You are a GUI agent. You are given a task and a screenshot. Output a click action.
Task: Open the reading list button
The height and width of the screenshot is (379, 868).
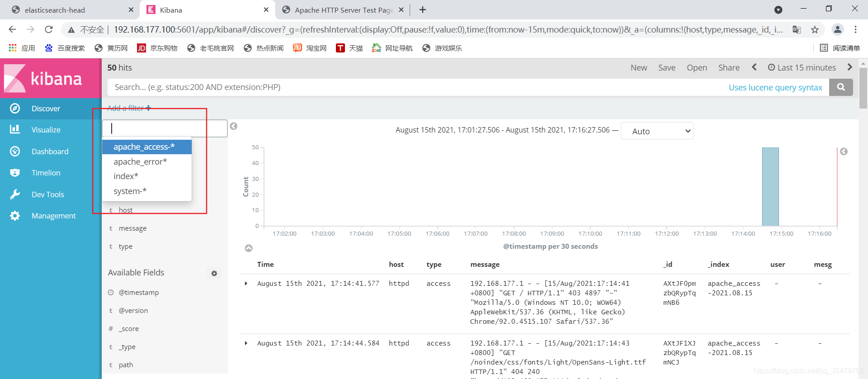840,48
